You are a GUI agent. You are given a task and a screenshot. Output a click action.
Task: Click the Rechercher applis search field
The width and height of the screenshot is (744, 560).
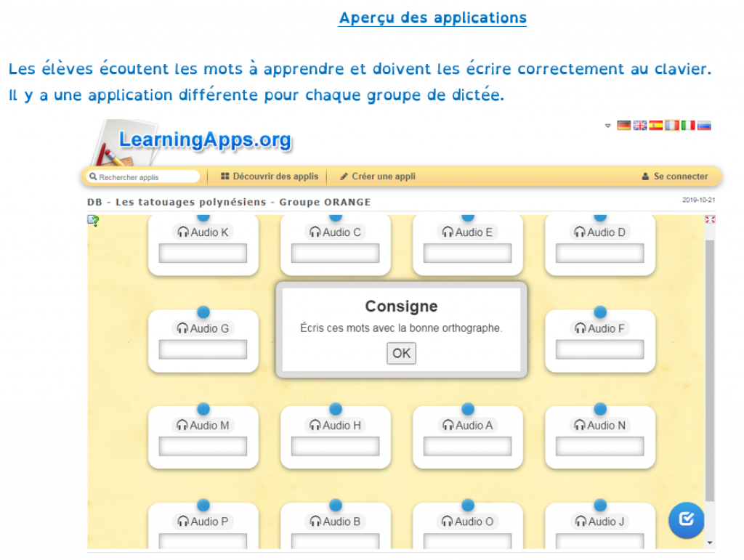point(143,176)
